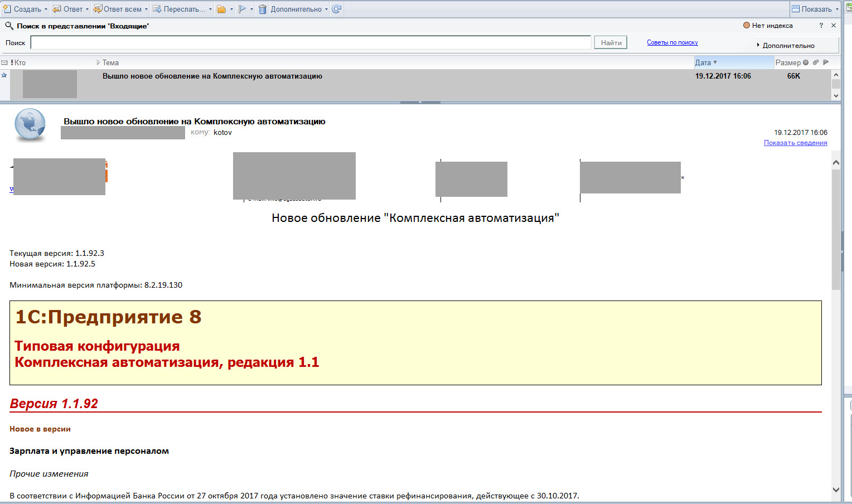Click the attachment paperclip column icon
This screenshot has width=852, height=504.
[816, 62]
